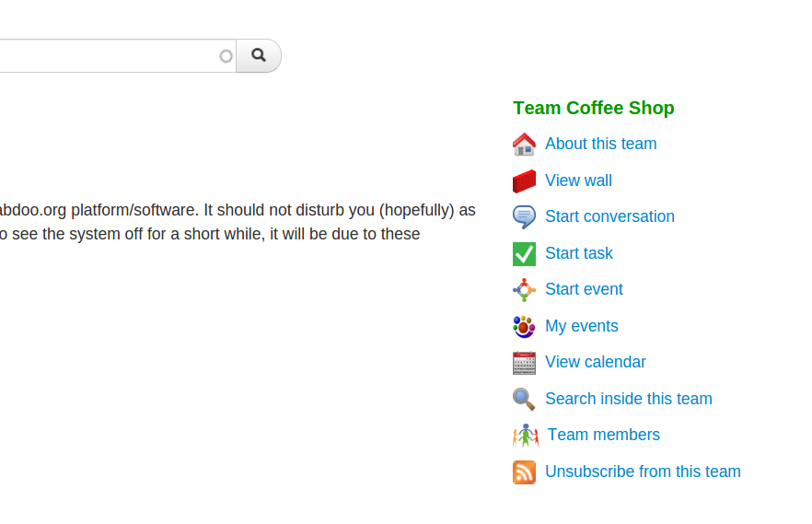
Task: Choose the Start task link
Action: [579, 252]
